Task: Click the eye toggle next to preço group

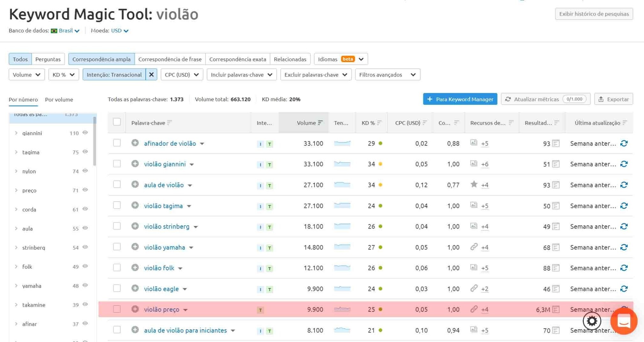Action: 85,190
